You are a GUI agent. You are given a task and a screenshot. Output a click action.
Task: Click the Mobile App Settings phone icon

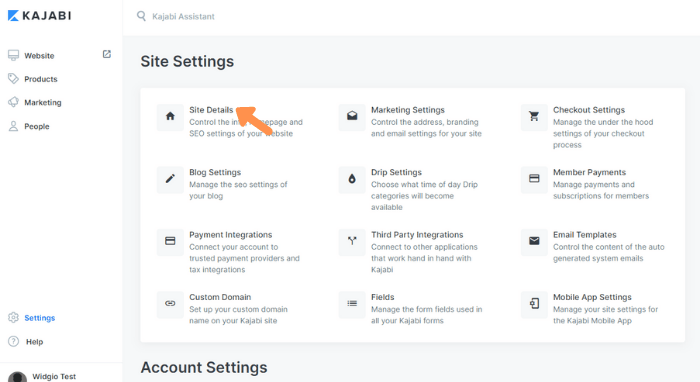tap(534, 304)
